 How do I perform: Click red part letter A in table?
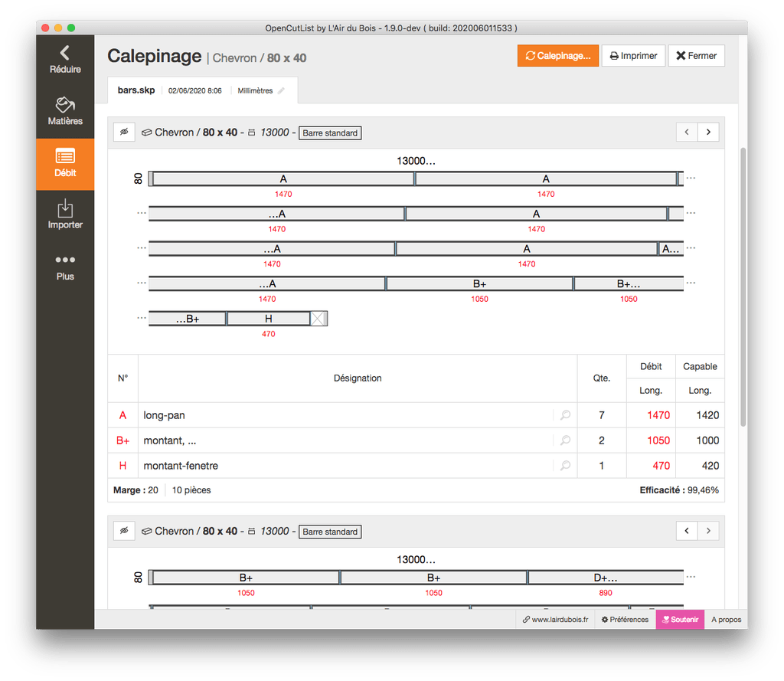122,415
